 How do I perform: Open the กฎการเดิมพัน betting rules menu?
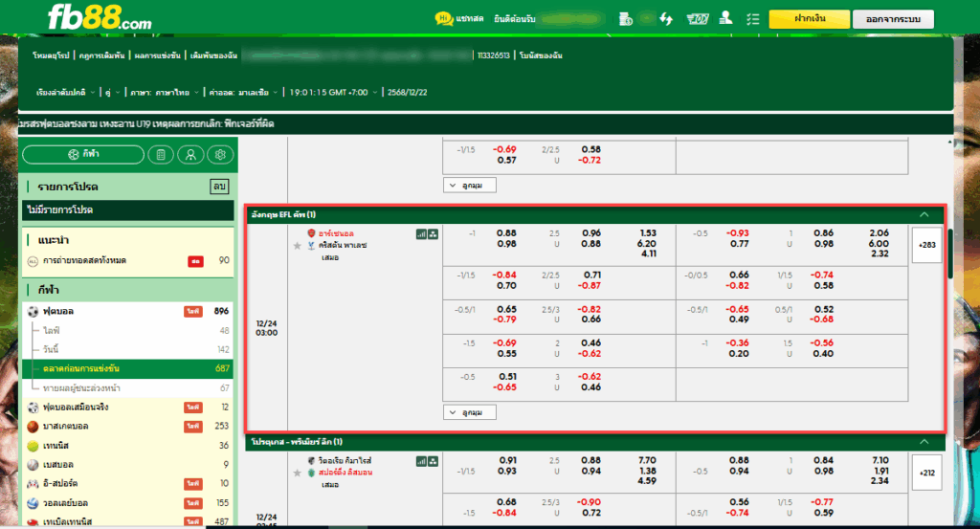point(101,55)
